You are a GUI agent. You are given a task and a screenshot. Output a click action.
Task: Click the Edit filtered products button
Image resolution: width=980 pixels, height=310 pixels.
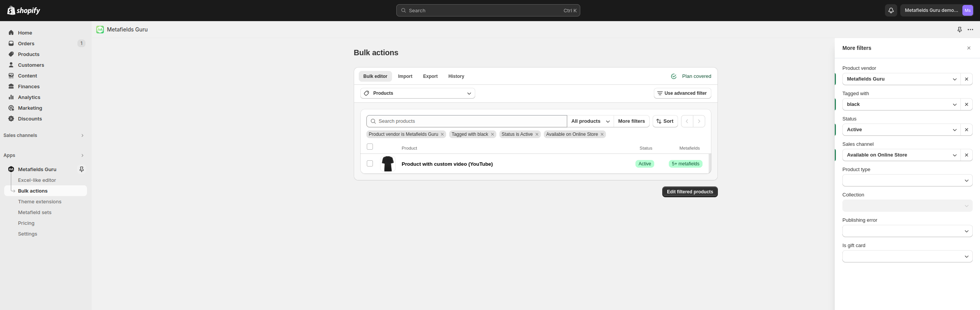tap(690, 192)
